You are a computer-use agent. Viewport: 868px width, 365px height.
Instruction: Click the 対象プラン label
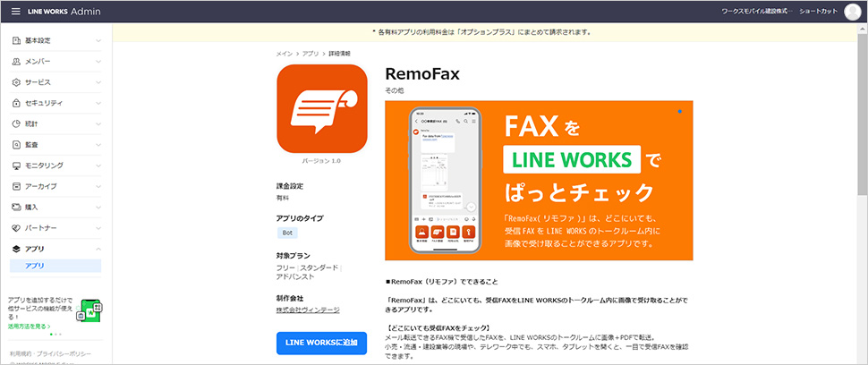tap(294, 256)
